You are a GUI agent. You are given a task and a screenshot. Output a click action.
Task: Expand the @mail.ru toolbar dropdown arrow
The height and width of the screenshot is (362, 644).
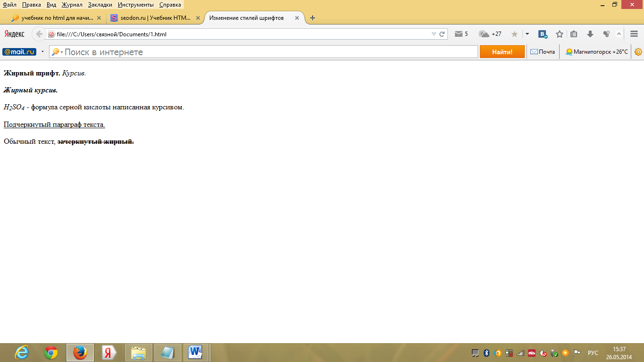(42, 52)
